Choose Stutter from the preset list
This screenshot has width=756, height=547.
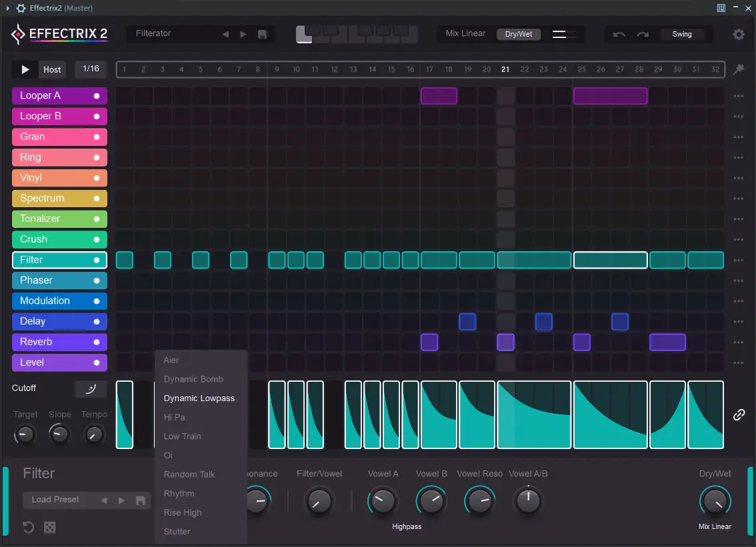(x=177, y=532)
